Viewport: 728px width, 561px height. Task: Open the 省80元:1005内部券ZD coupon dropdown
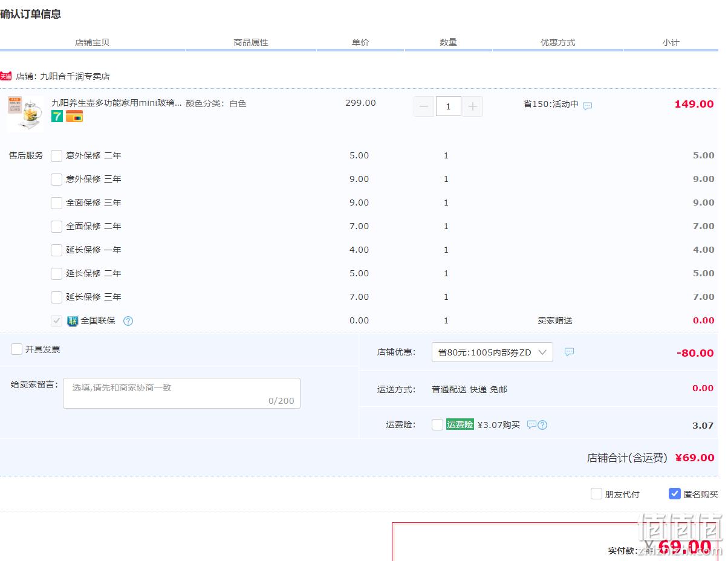pyautogui.click(x=492, y=352)
